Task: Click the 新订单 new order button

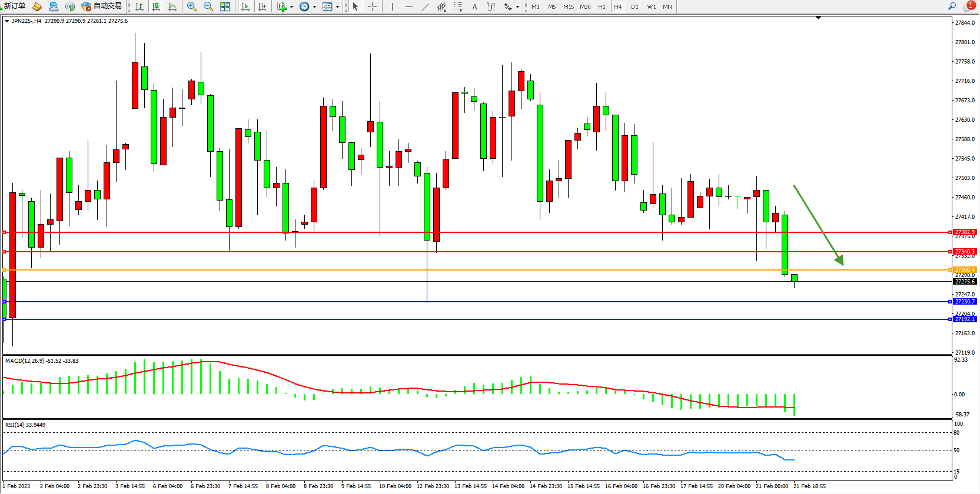Action: pyautogui.click(x=14, y=6)
